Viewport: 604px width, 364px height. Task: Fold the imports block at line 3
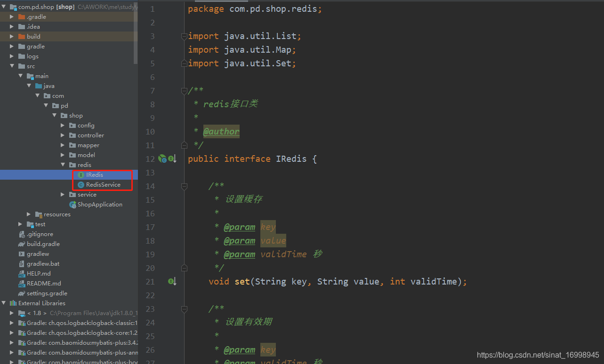tap(184, 36)
